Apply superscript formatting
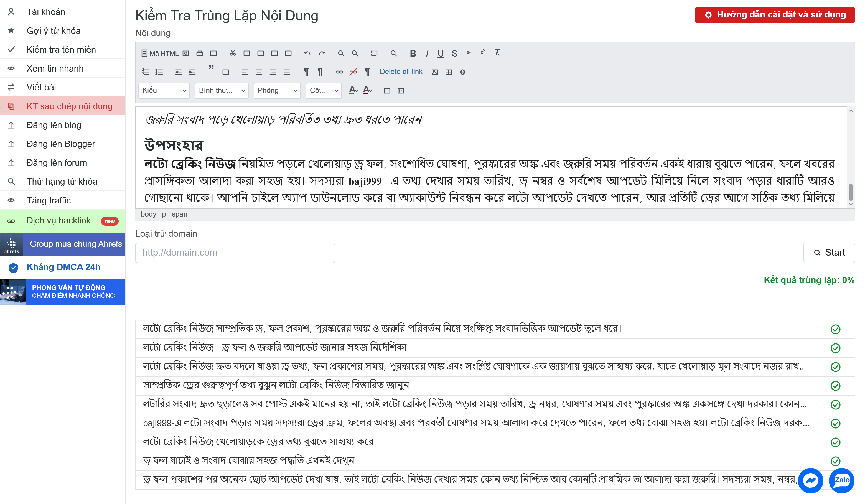The image size is (865, 504). (483, 52)
